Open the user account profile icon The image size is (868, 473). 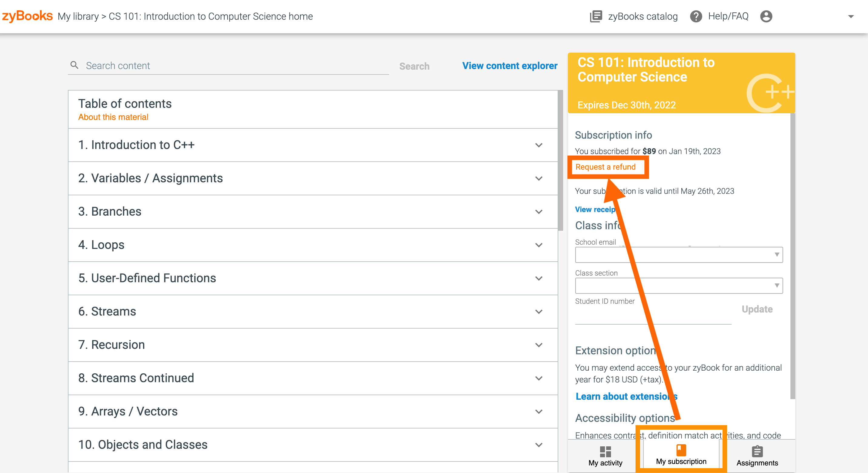click(x=766, y=16)
